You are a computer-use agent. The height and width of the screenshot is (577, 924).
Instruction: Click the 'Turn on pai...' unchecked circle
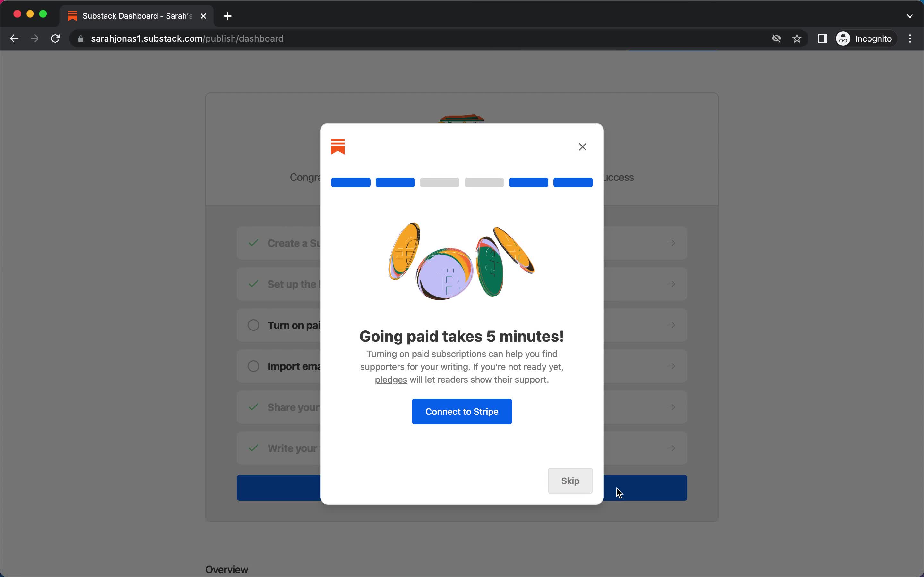point(253,324)
